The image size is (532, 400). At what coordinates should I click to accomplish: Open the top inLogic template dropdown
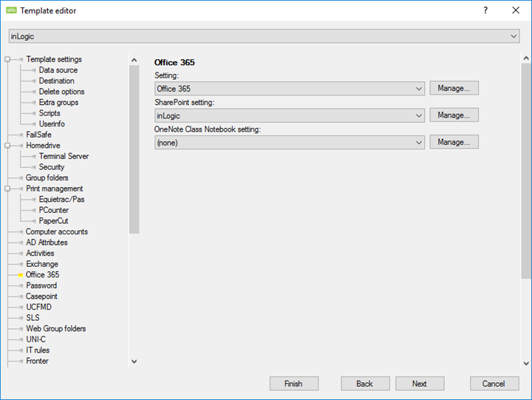click(x=514, y=36)
